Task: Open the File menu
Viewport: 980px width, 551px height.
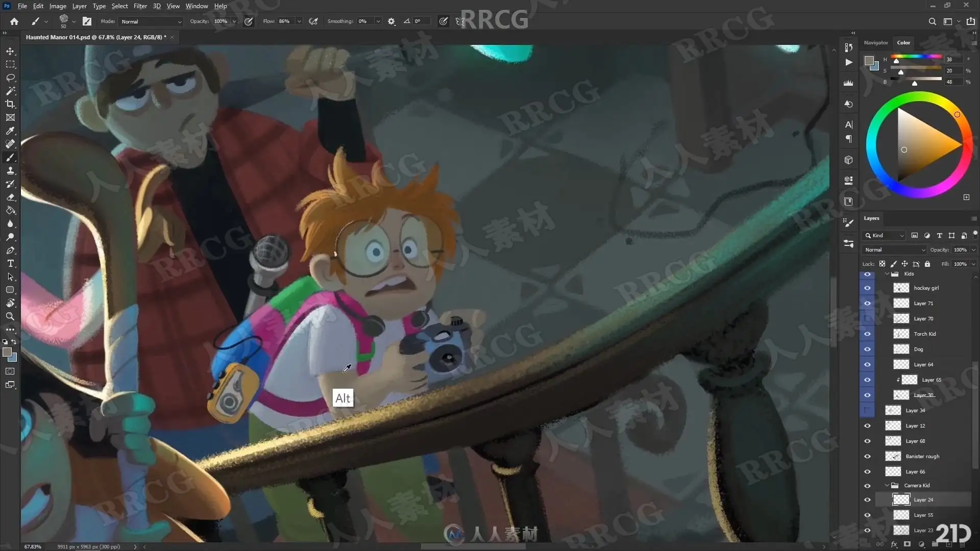Action: coord(22,6)
